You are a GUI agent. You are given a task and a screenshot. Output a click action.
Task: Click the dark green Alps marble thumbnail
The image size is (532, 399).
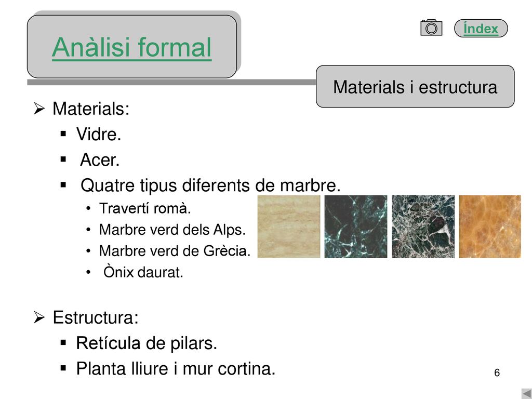click(355, 227)
